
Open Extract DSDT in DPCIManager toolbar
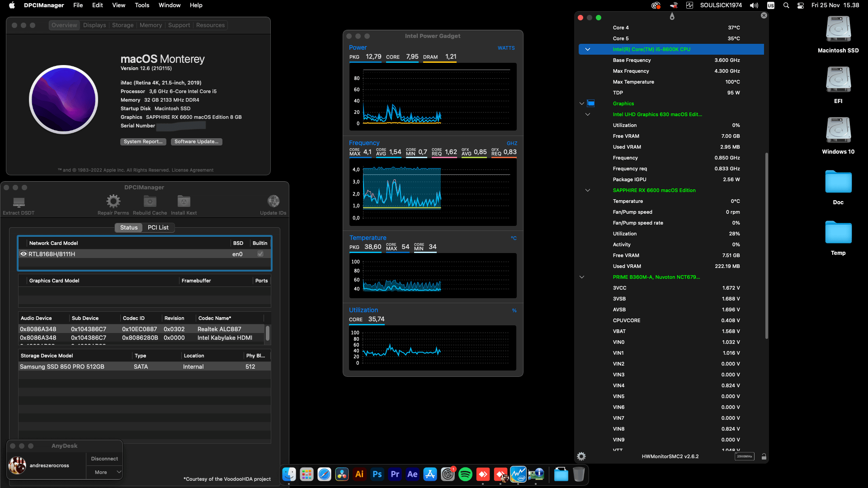click(19, 206)
